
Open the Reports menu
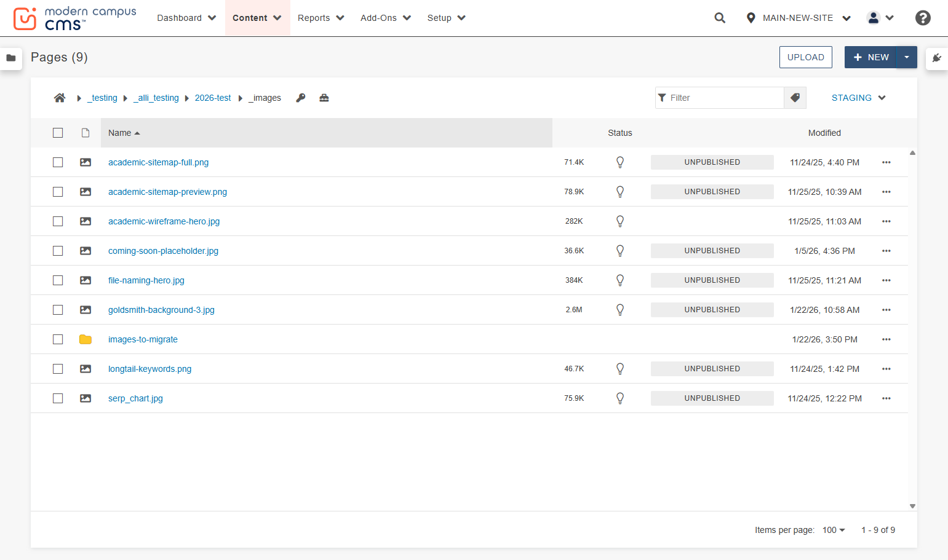321,18
